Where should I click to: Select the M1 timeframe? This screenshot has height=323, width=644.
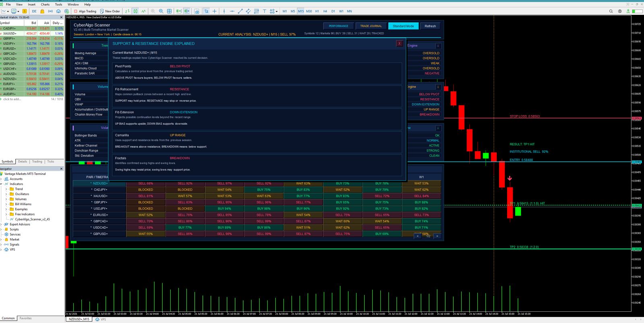285,11
